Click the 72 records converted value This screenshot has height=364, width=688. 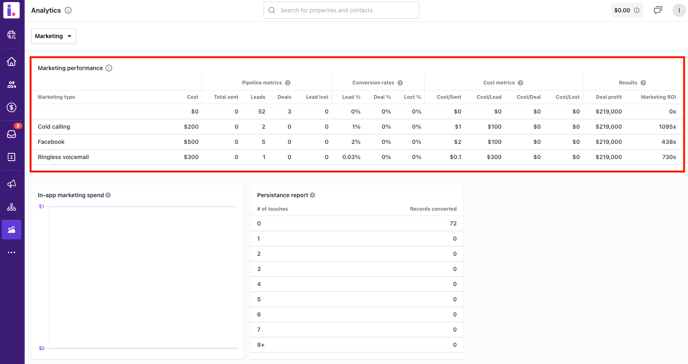click(x=453, y=224)
